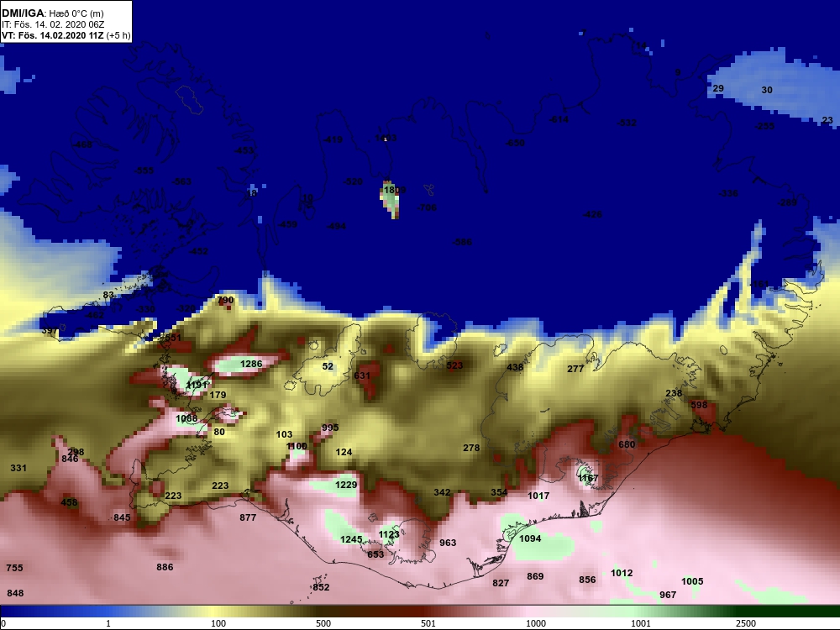
Task: Click the 2500 label on the color scale
Action: click(745, 623)
